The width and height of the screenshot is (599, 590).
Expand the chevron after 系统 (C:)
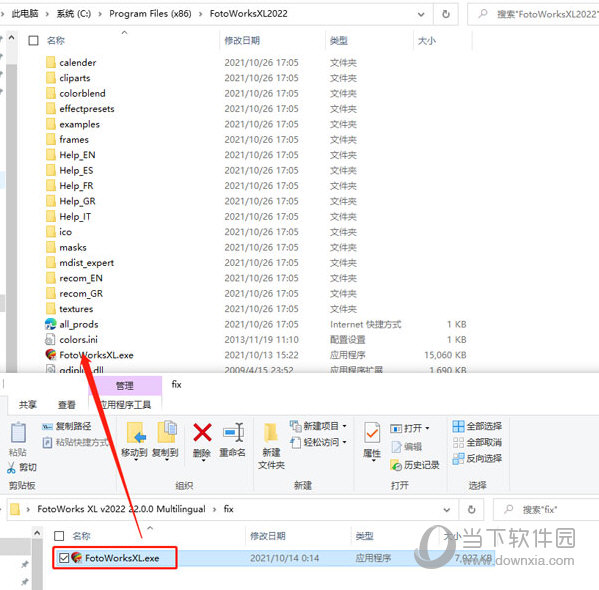click(x=100, y=14)
